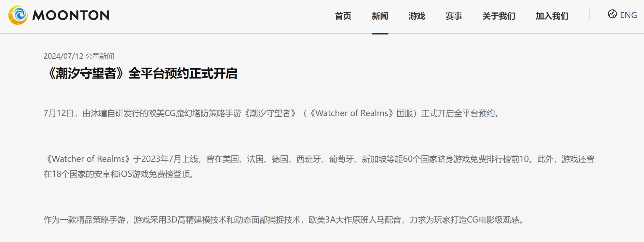Image resolution: width=644 pixels, height=242 pixels.
Task: Click the MOONTON wordmark in header
Action: (x=71, y=15)
